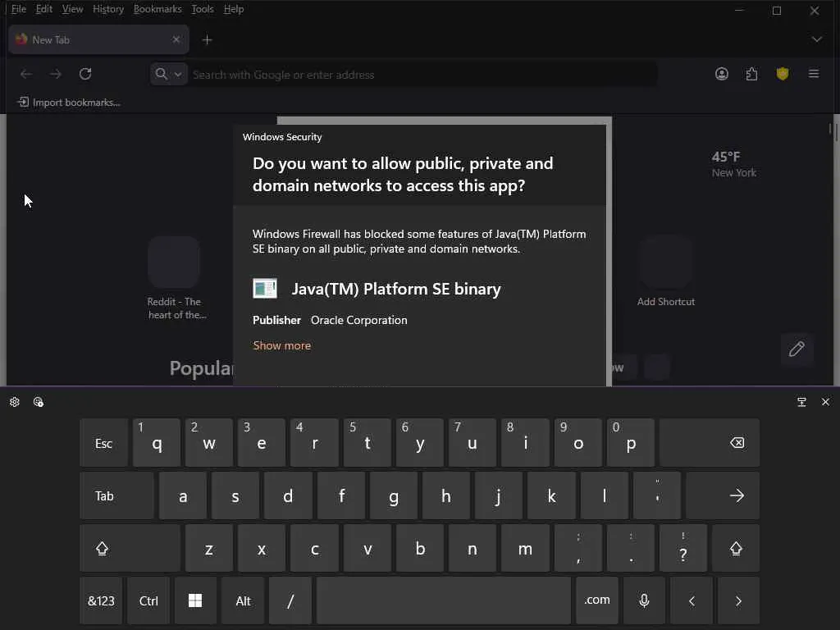Close the New Tab tab
This screenshot has width=840, height=630.
(176, 39)
